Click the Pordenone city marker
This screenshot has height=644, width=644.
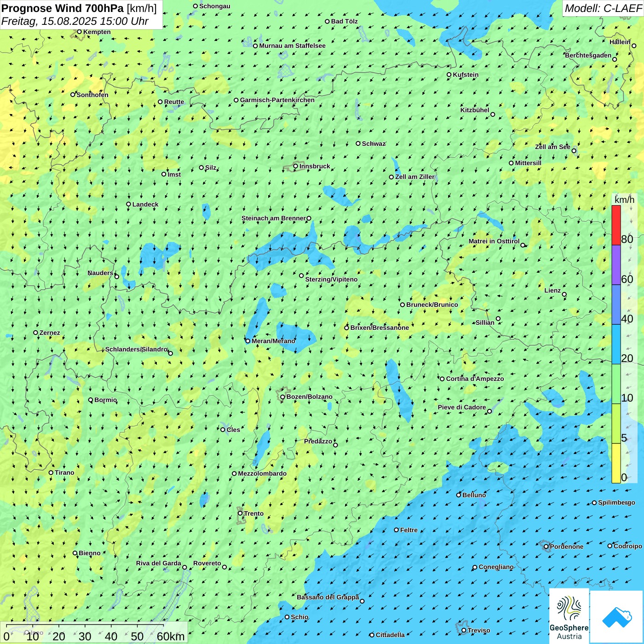pyautogui.click(x=546, y=546)
